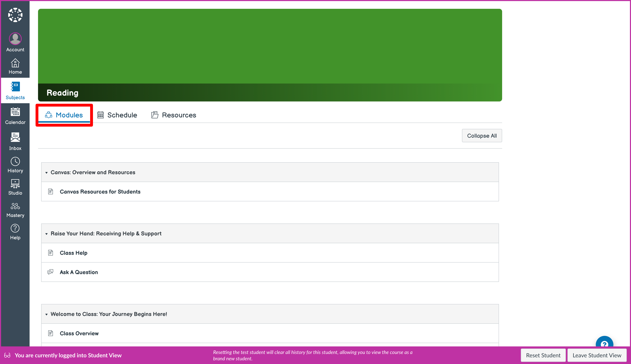The width and height of the screenshot is (631, 364).
Task: Click the Collapse All button
Action: point(482,136)
